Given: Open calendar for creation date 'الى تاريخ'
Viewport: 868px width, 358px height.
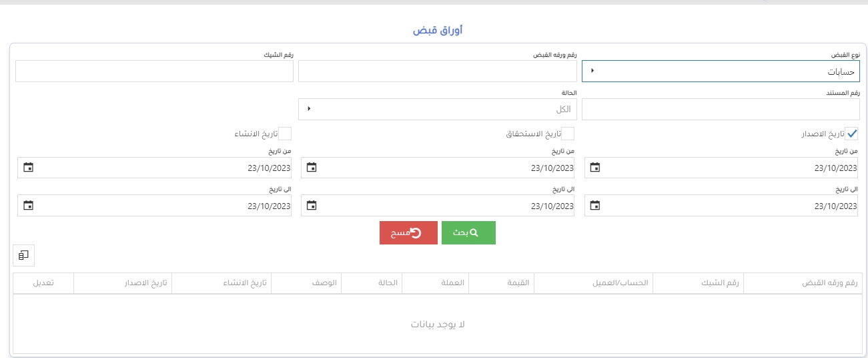Looking at the screenshot, I should tap(28, 206).
